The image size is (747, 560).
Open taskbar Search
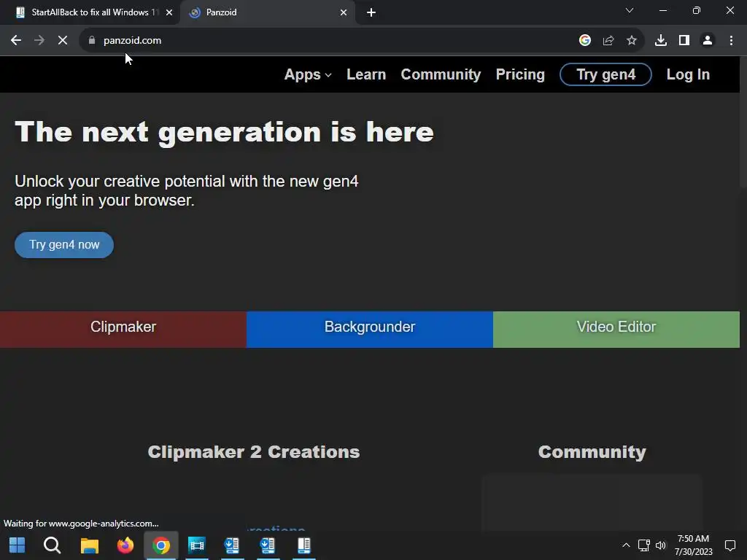[52, 545]
